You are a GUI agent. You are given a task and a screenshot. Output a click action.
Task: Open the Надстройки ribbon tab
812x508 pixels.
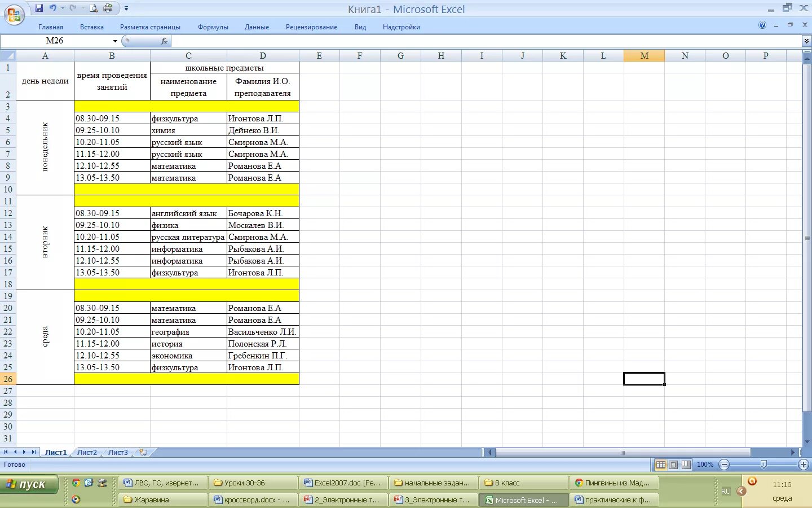tap(401, 27)
